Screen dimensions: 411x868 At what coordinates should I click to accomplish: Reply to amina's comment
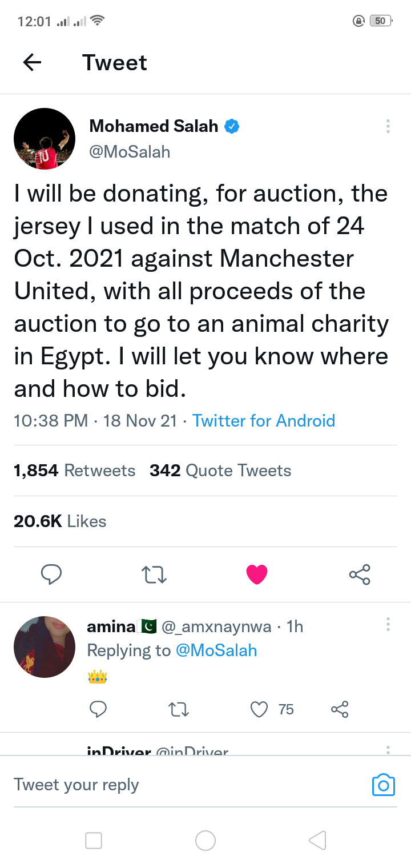[98, 709]
